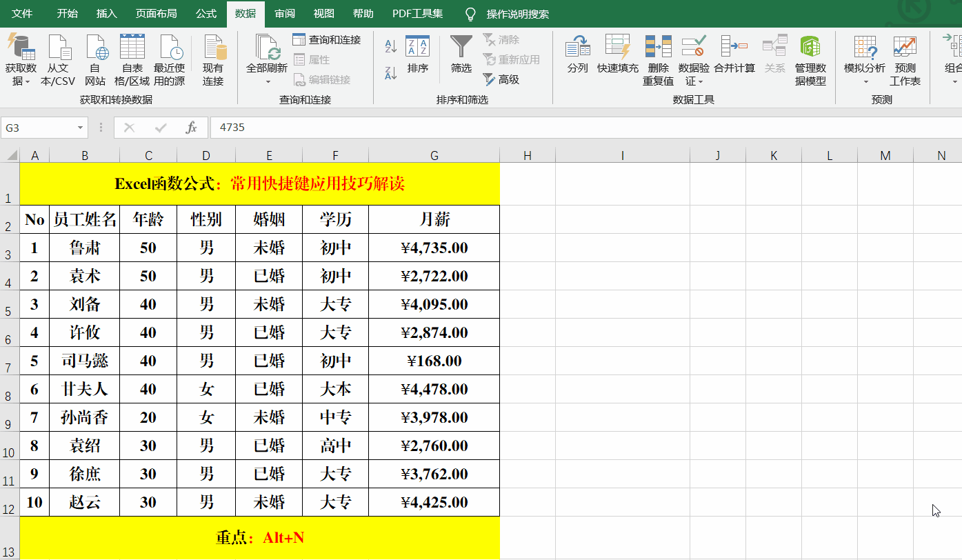Expand the 模拟分析 dropdown arrow
The image size is (962, 560).
(x=865, y=82)
